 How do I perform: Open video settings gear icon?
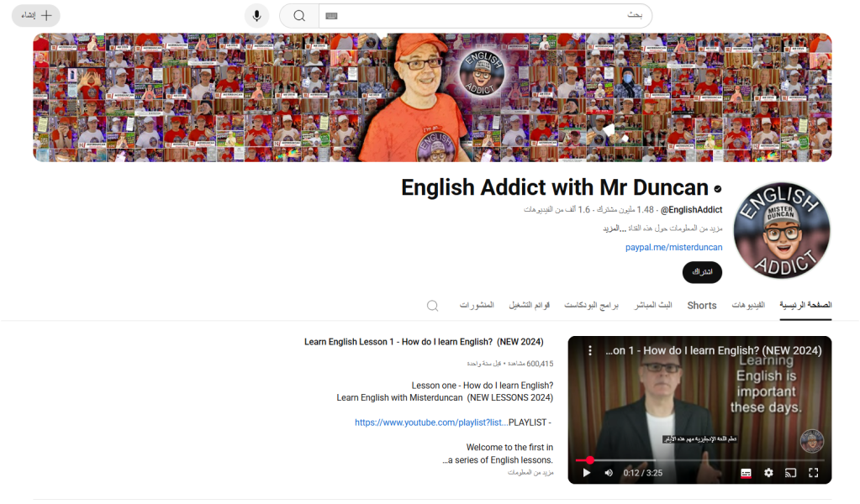768,473
